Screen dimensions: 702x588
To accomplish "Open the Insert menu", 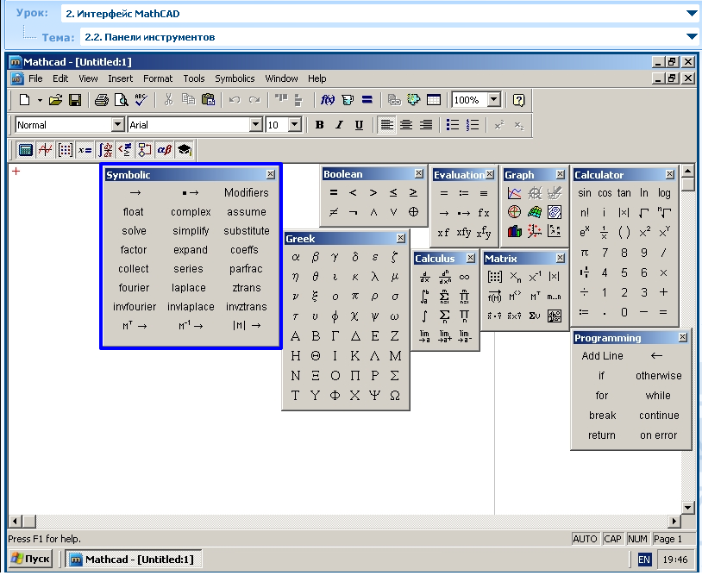I will 120,78.
